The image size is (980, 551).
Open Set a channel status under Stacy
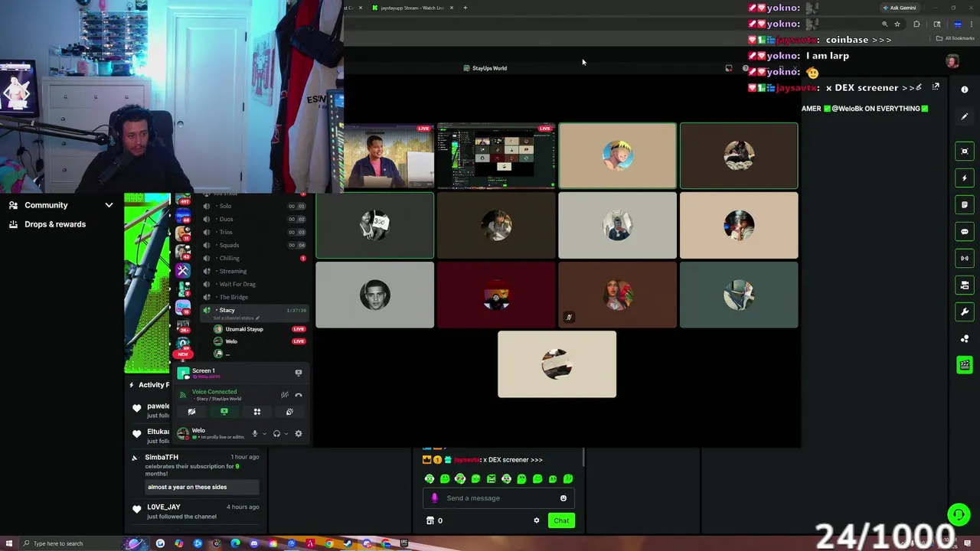236,318
